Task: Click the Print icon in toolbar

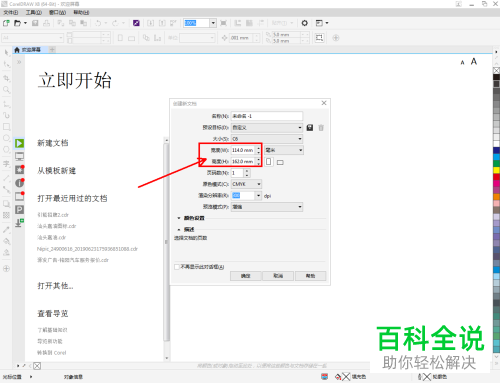Action: [46, 23]
